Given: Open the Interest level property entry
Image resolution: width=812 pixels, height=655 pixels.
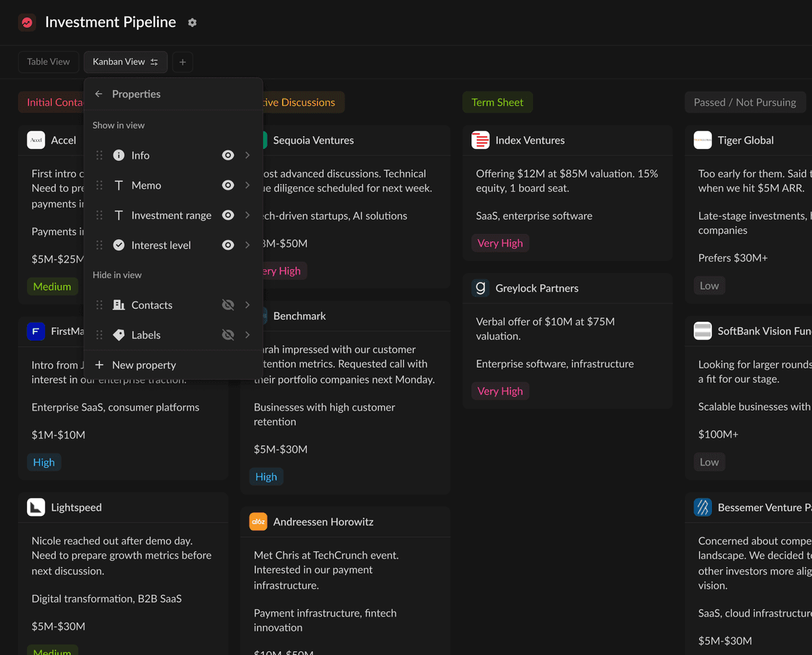Looking at the screenshot, I should (173, 245).
